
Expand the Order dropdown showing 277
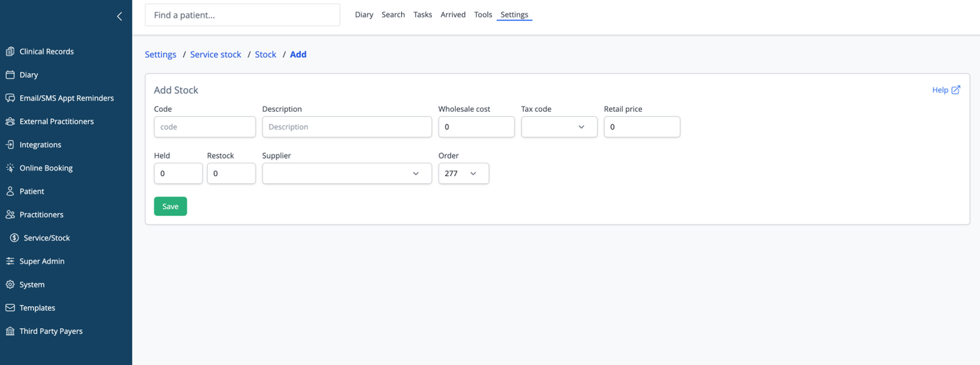tap(463, 173)
